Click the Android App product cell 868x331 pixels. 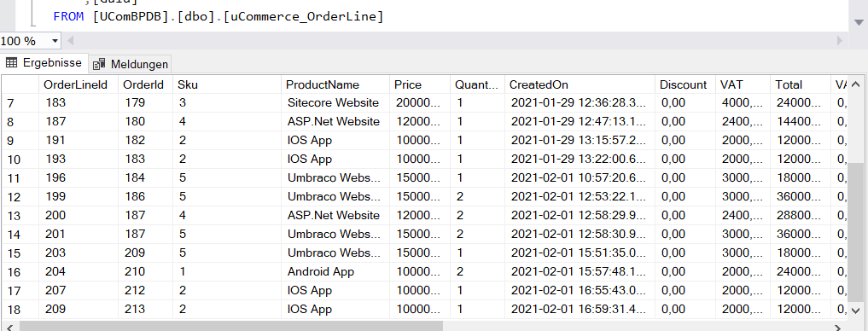point(335,272)
